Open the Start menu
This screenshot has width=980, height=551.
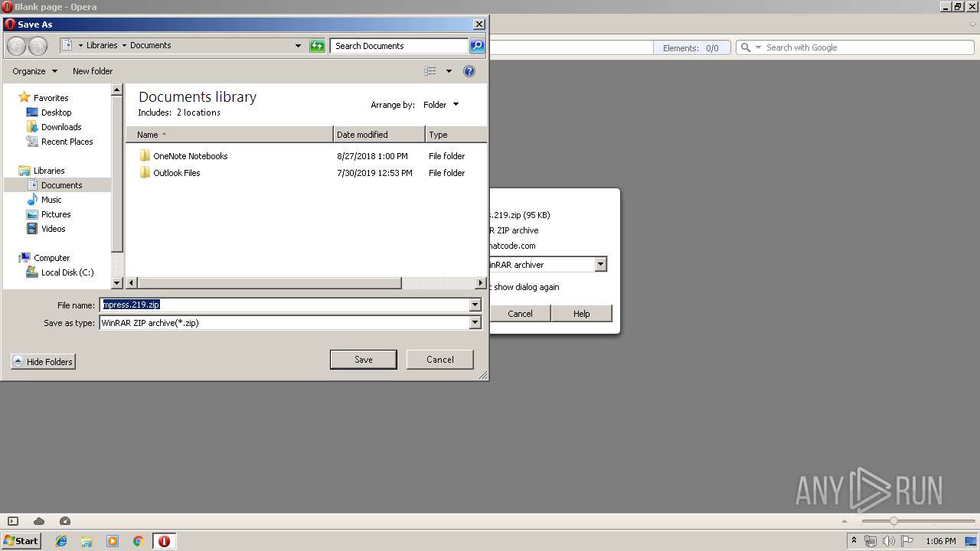tap(21, 541)
